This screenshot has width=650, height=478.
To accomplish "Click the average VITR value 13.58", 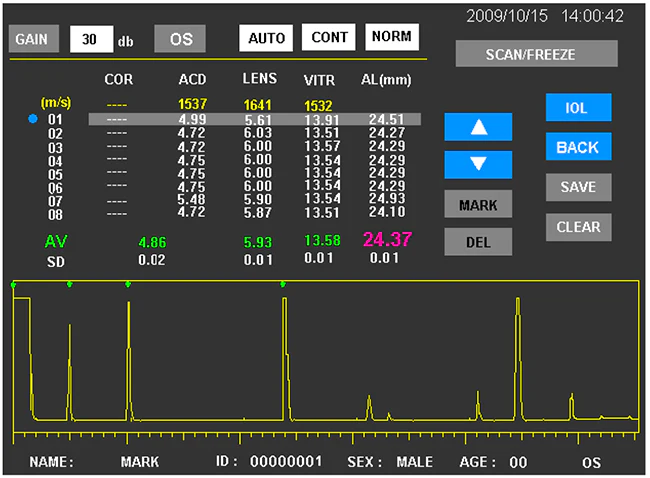I will [322, 240].
